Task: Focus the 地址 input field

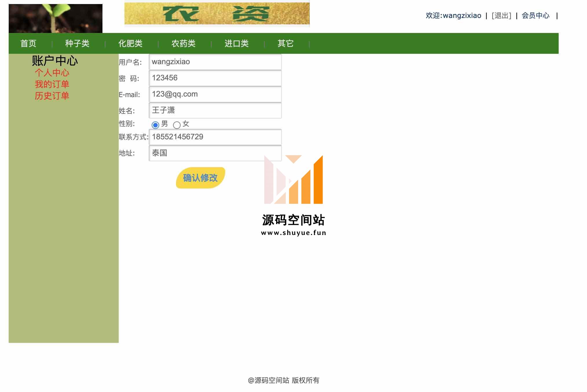Action: tap(215, 153)
